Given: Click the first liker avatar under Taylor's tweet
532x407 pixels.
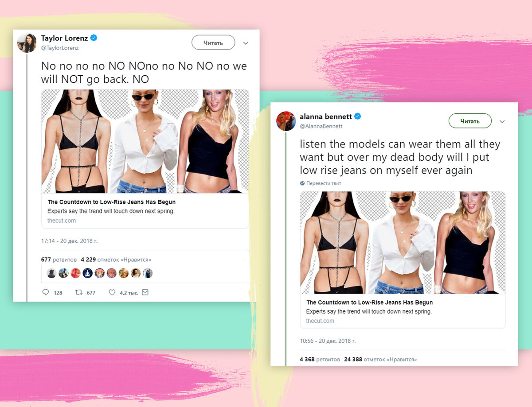Looking at the screenshot, I should pos(51,273).
